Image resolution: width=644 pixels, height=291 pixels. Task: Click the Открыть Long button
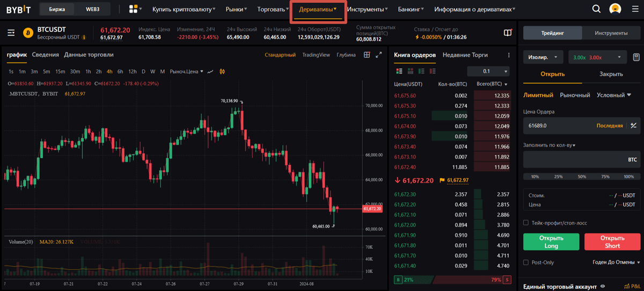[551, 242]
